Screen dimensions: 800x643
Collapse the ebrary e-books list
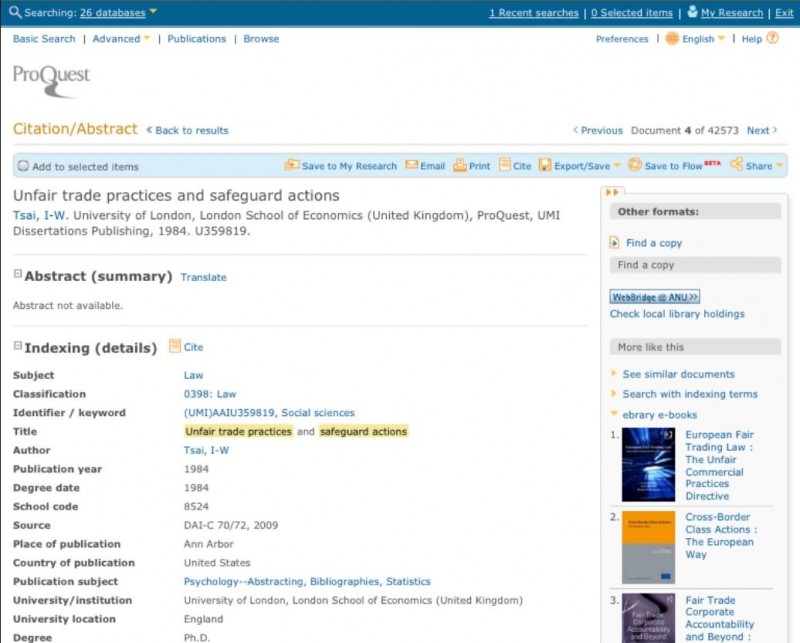[x=614, y=413]
